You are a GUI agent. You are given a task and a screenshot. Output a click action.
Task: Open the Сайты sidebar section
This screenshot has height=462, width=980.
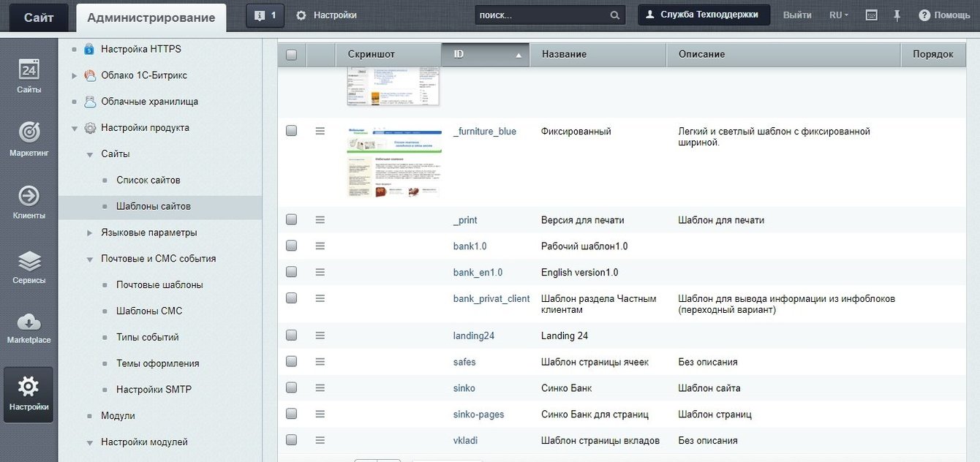coord(29,77)
